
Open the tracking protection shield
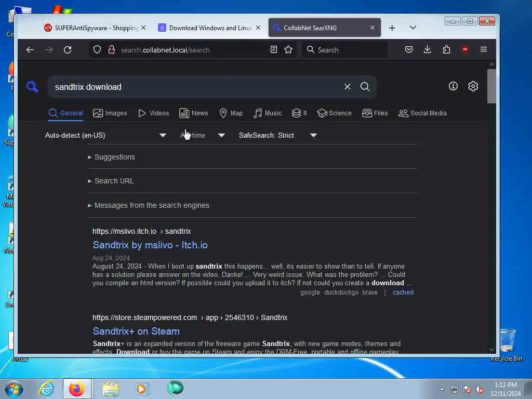click(97, 50)
